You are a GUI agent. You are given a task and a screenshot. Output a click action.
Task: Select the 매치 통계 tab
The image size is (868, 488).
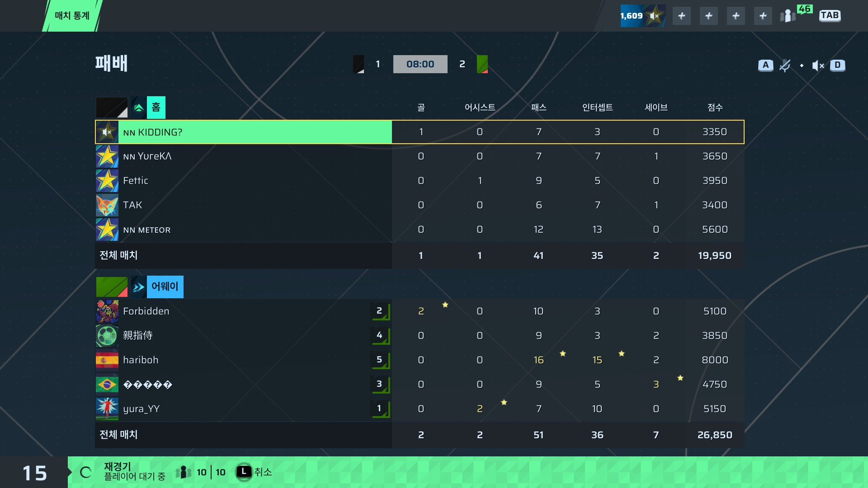click(72, 16)
